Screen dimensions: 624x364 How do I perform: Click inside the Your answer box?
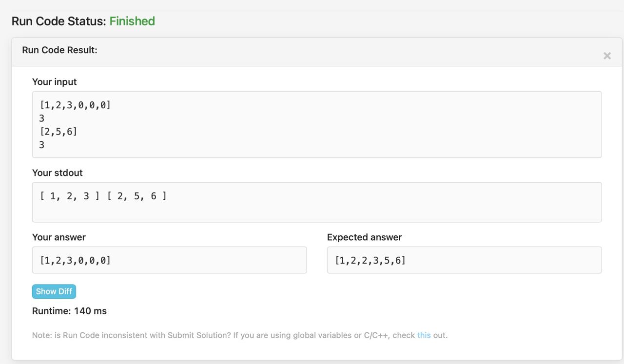[x=169, y=260]
